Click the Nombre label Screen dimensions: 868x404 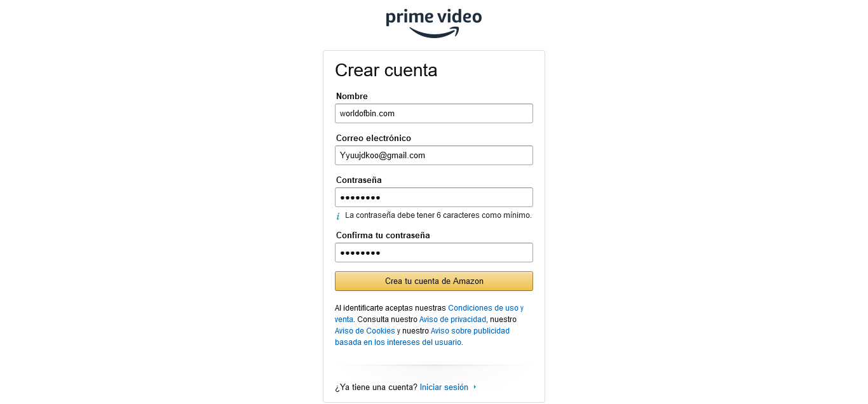pyautogui.click(x=352, y=97)
